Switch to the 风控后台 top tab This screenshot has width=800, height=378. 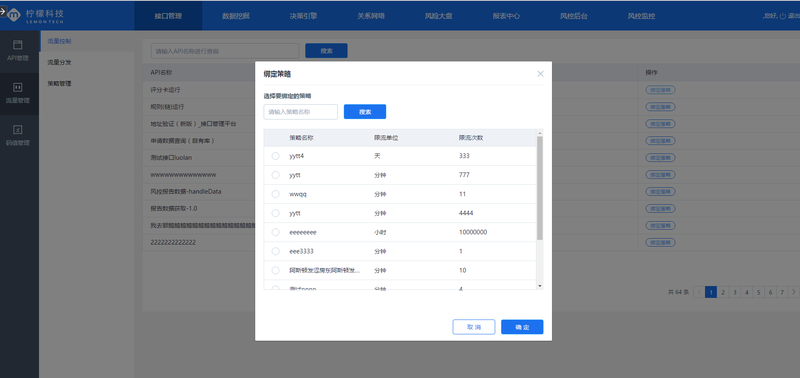tap(573, 16)
